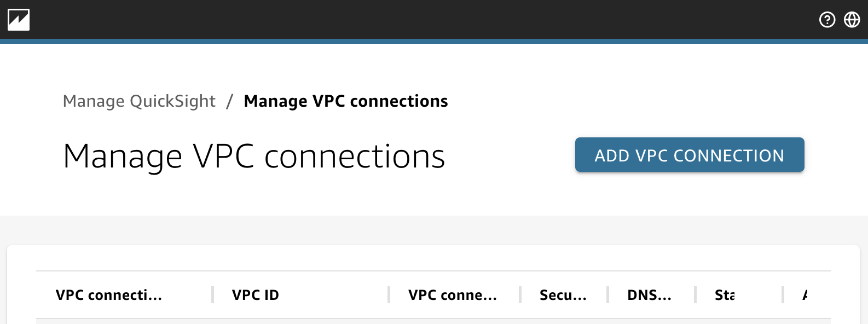Sort the table by VPC ID
Viewport: 868px width, 324px height.
click(x=255, y=295)
